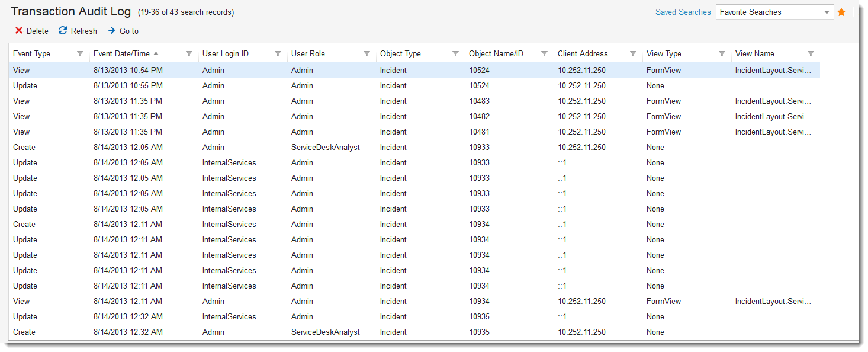Open the Client Address filter icon
This screenshot has width=868, height=352.
633,53
